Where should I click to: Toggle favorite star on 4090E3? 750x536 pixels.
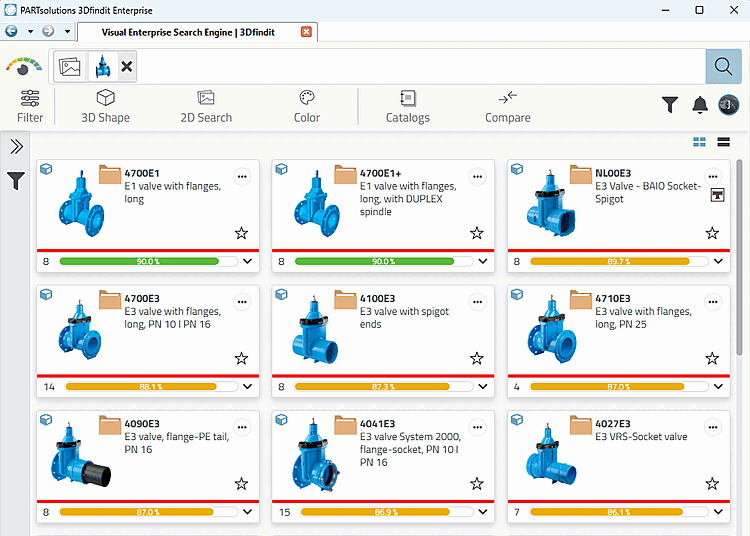coord(242,484)
